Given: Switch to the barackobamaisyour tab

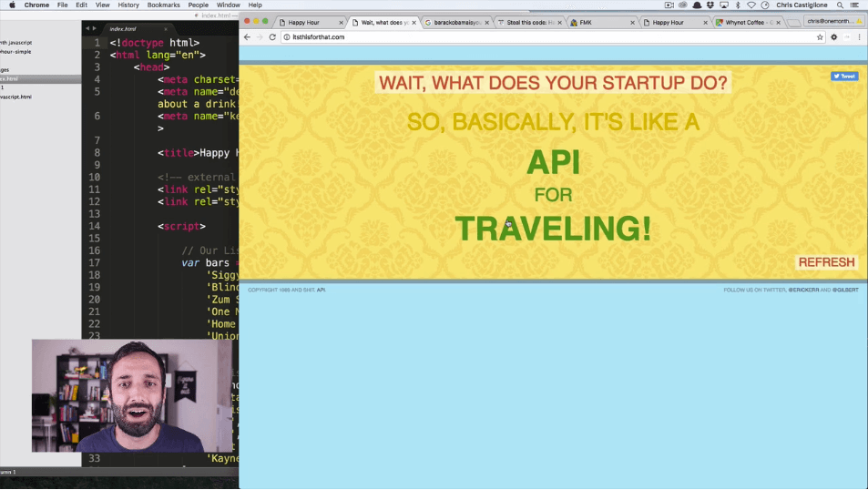Looking at the screenshot, I should coord(455,23).
